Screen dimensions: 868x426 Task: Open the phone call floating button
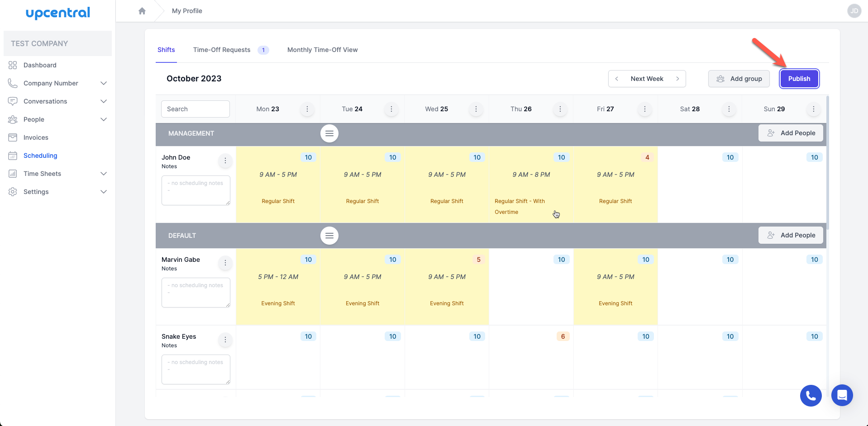point(811,396)
